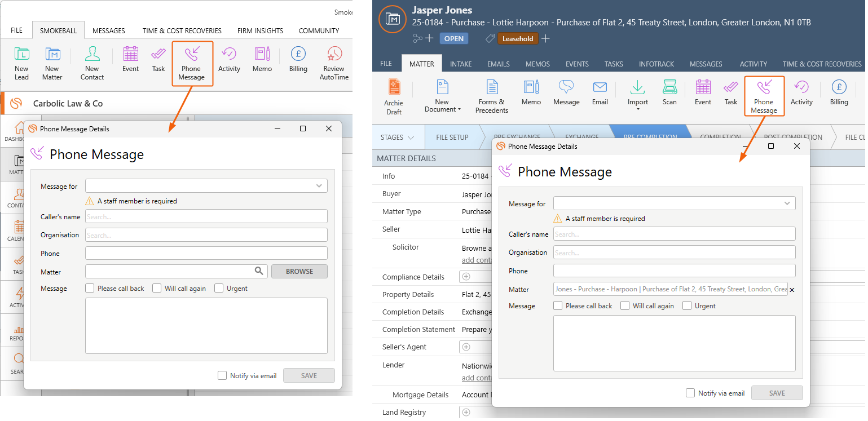Click magnifier icon in left Matter field
The height and width of the screenshot is (421, 868).
pyautogui.click(x=258, y=271)
